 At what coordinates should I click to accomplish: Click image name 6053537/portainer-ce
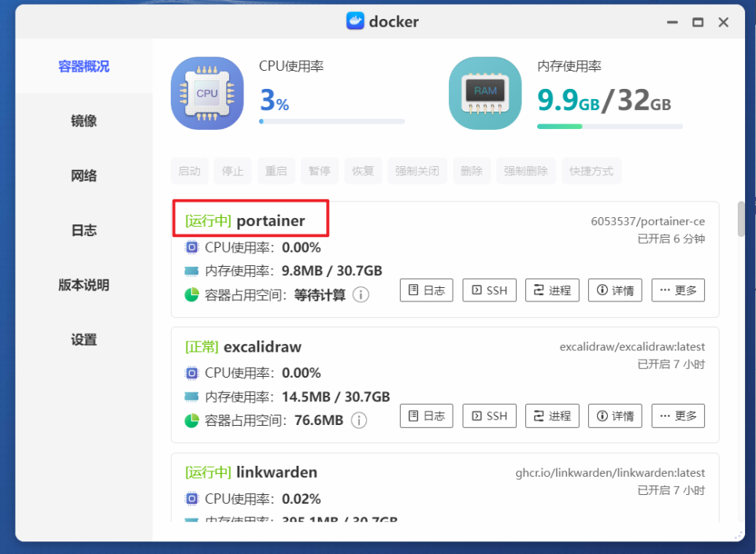(x=647, y=221)
